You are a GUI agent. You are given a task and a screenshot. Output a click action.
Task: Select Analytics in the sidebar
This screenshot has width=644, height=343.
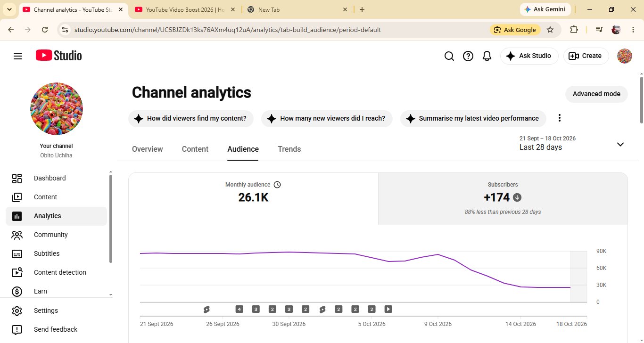pos(57,216)
